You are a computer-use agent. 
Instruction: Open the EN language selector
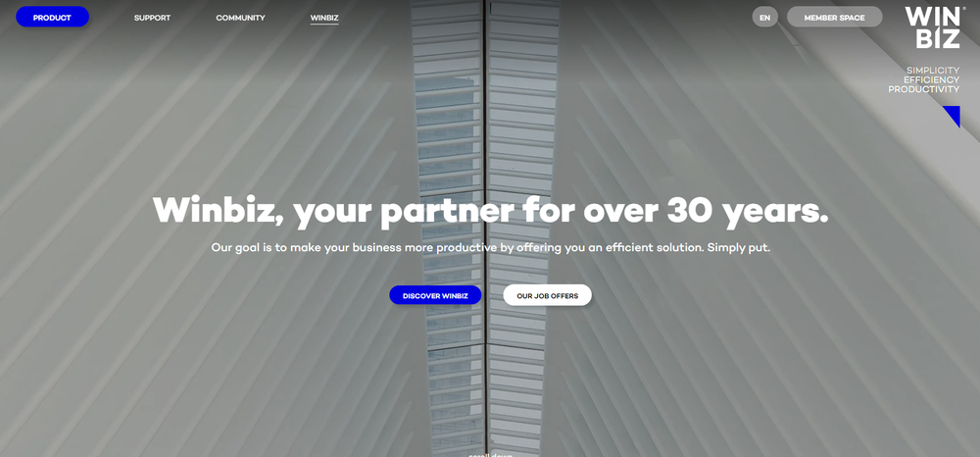tap(765, 17)
